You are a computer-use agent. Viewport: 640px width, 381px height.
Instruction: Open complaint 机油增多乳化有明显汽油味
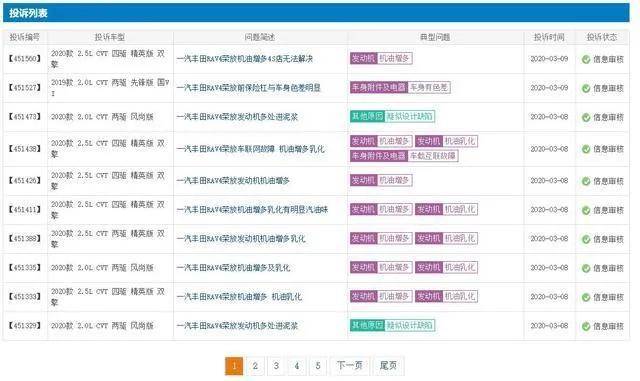252,209
